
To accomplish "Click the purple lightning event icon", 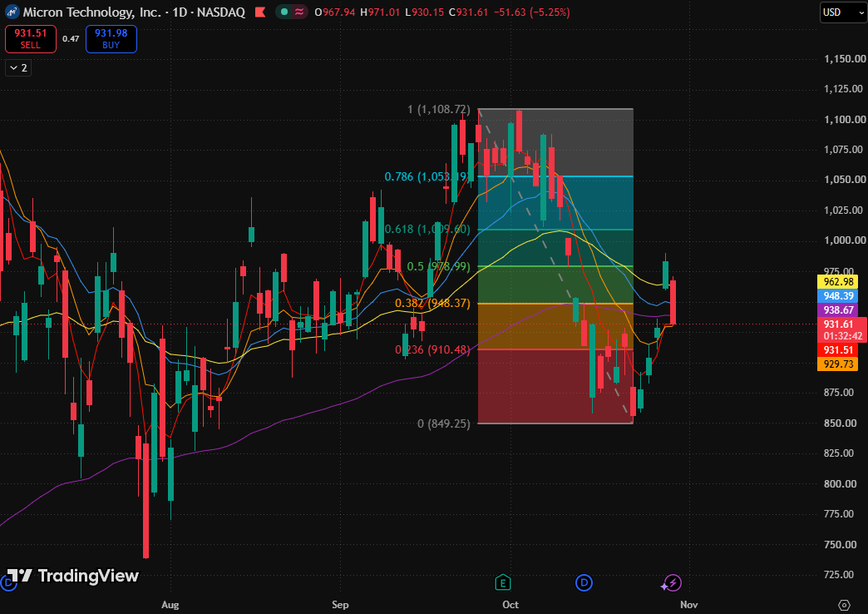I will (673, 582).
